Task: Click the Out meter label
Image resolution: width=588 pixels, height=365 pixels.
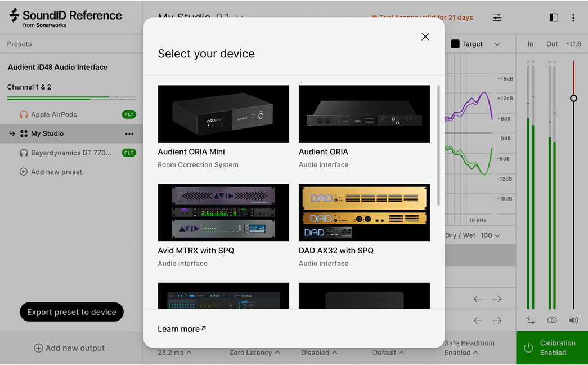Action: click(x=552, y=44)
